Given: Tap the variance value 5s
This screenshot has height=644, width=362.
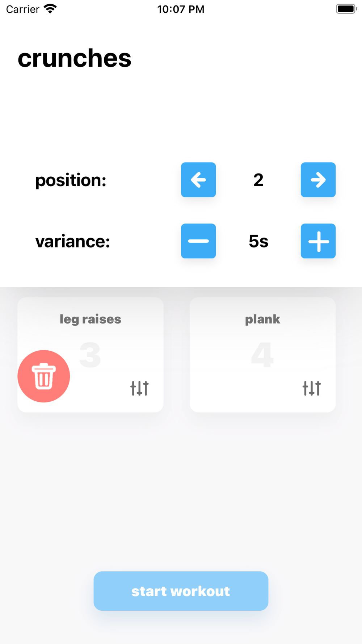Looking at the screenshot, I should click(258, 241).
